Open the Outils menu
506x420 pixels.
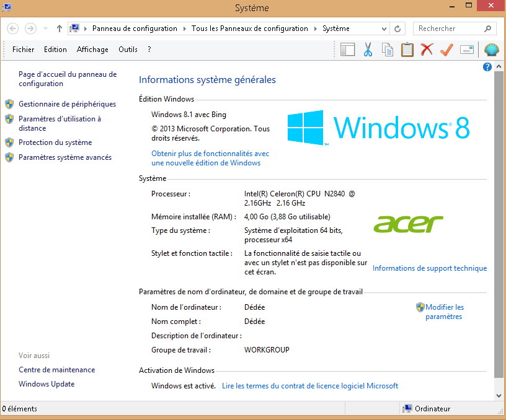click(x=128, y=50)
